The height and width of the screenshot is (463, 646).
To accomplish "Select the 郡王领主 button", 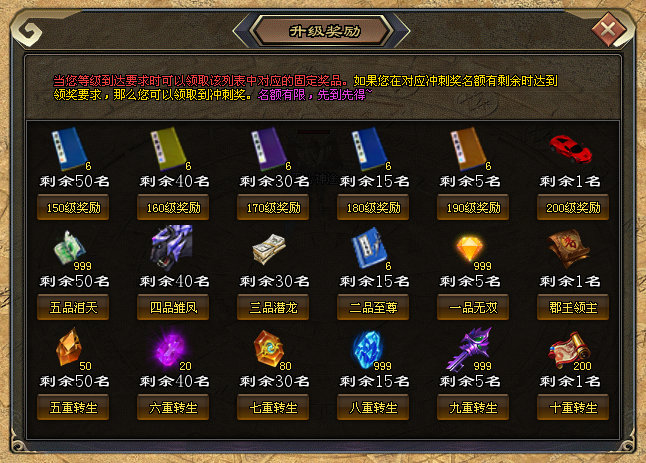I will tap(573, 307).
